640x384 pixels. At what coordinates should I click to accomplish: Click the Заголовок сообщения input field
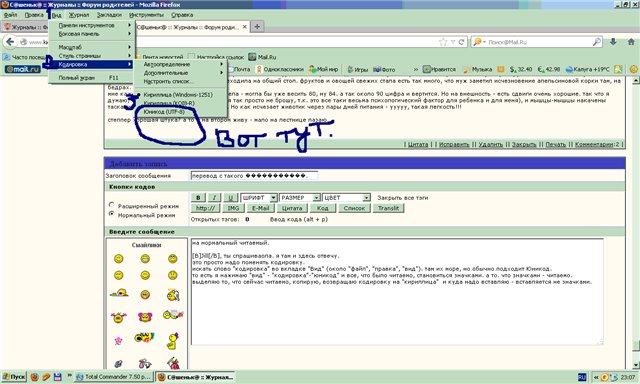point(254,175)
